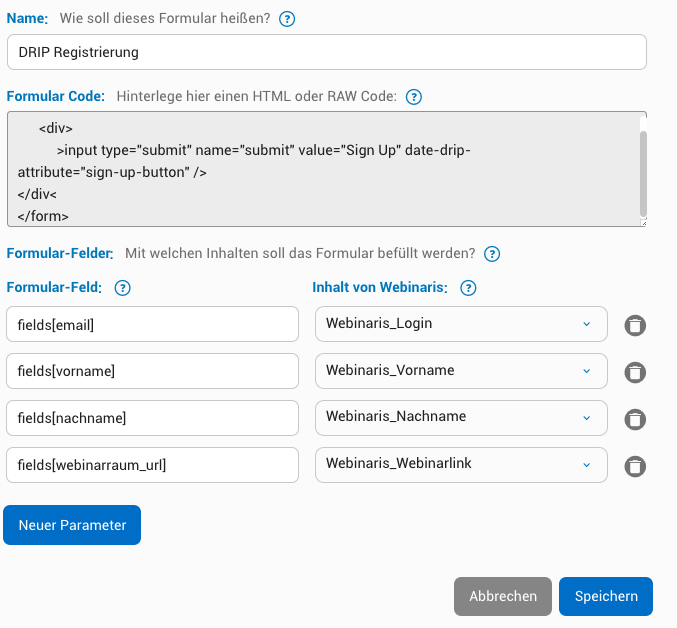This screenshot has height=628, width=677.
Task: Open help icon next to Name label
Action: 287,19
